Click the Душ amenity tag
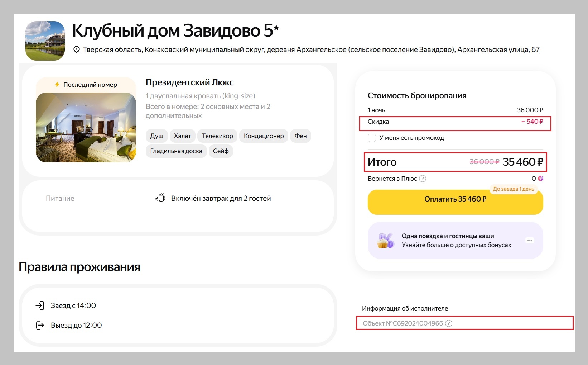This screenshot has width=588, height=365. pyautogui.click(x=156, y=136)
